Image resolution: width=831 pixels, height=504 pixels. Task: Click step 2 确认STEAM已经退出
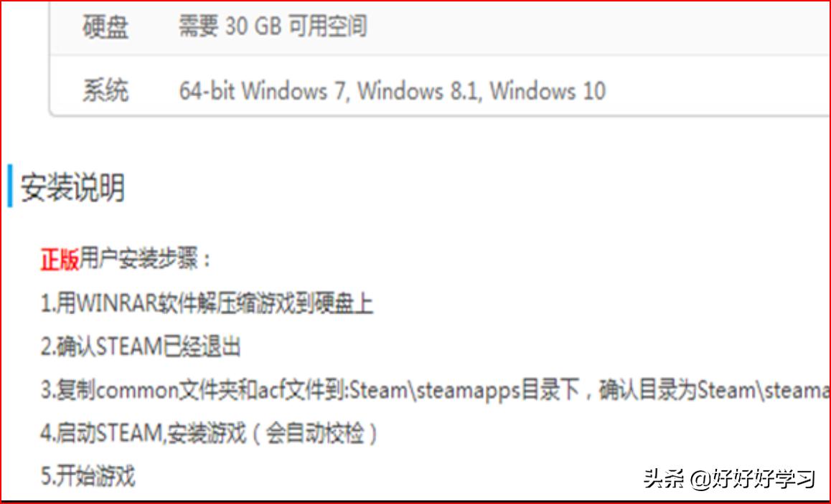click(141, 347)
